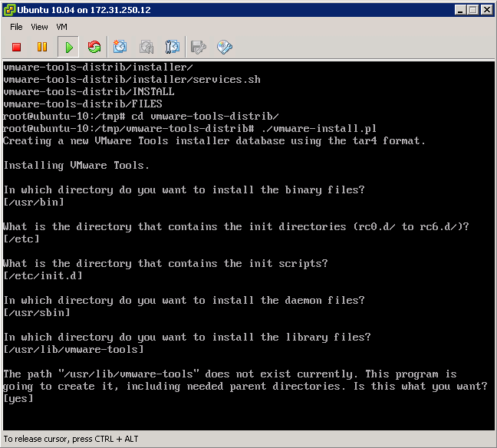Minimize the Ubuntu 10.04 console window
Viewport: 497px width, 448px height.
pos(460,10)
